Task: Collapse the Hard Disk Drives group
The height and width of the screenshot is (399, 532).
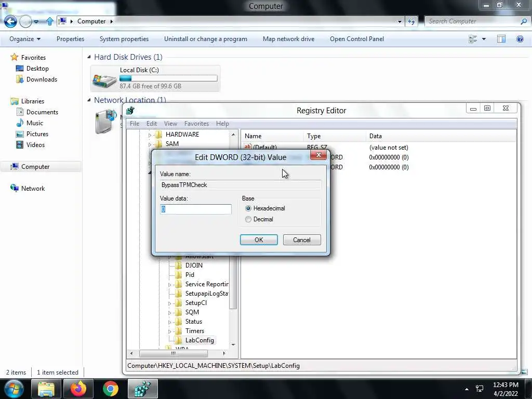Action: pos(89,57)
